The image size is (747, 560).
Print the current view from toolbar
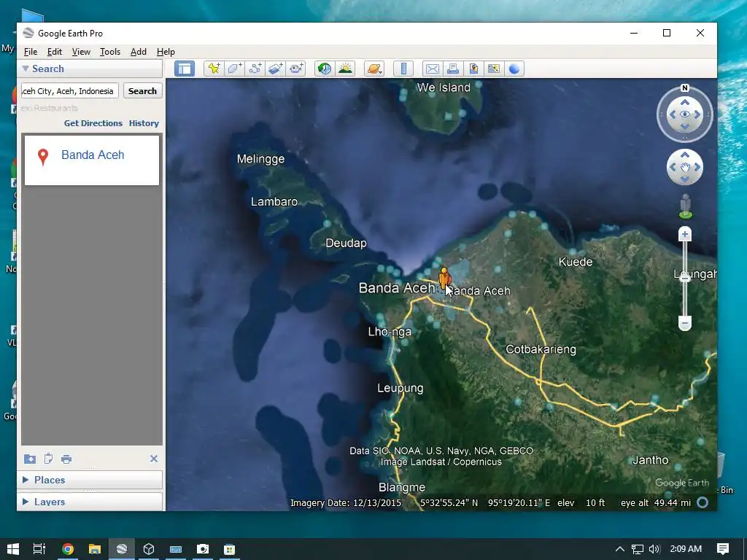pyautogui.click(x=452, y=69)
